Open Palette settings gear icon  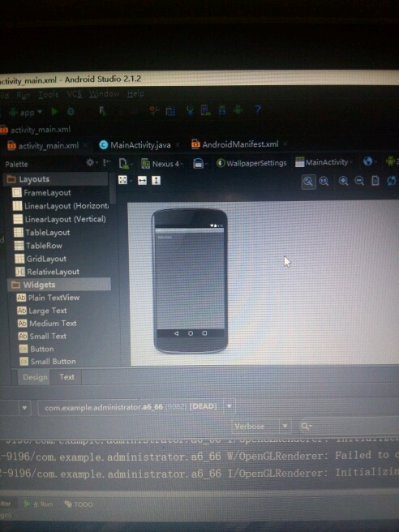[x=90, y=162]
